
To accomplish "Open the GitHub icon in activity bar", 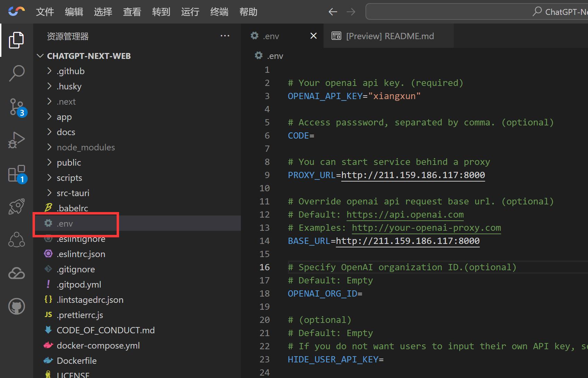I will [16, 306].
